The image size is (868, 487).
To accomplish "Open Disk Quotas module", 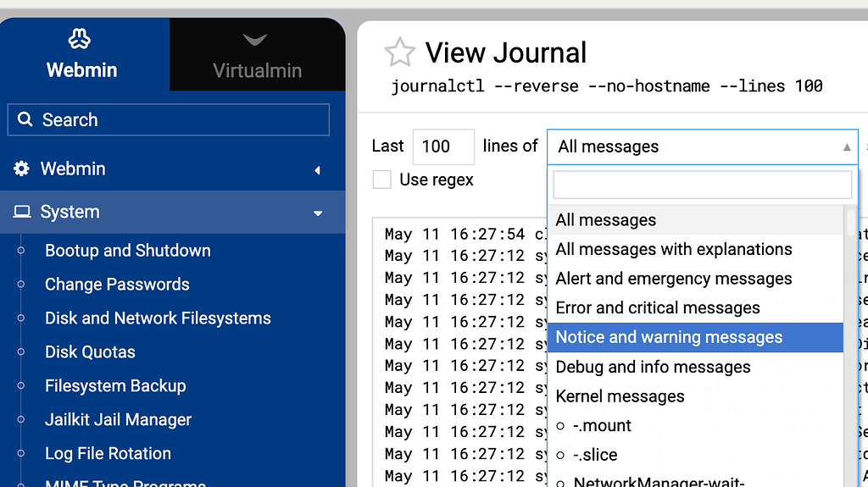I will (x=90, y=351).
